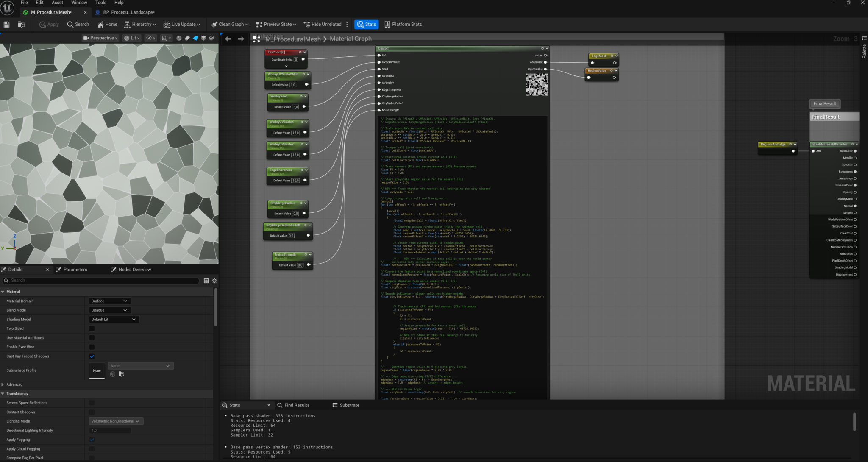Navigate forward in the material graph
This screenshot has height=462, width=868.
[241, 39]
